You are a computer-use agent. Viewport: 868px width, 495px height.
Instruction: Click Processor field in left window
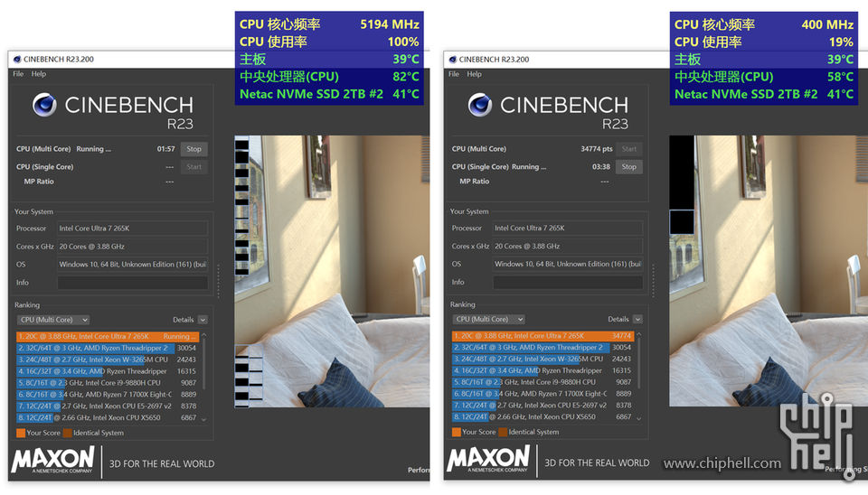tap(133, 229)
